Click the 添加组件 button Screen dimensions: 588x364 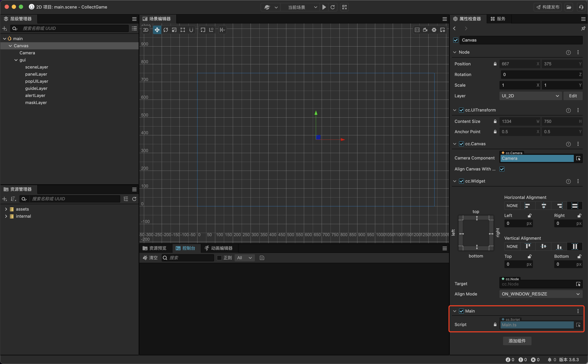click(517, 341)
